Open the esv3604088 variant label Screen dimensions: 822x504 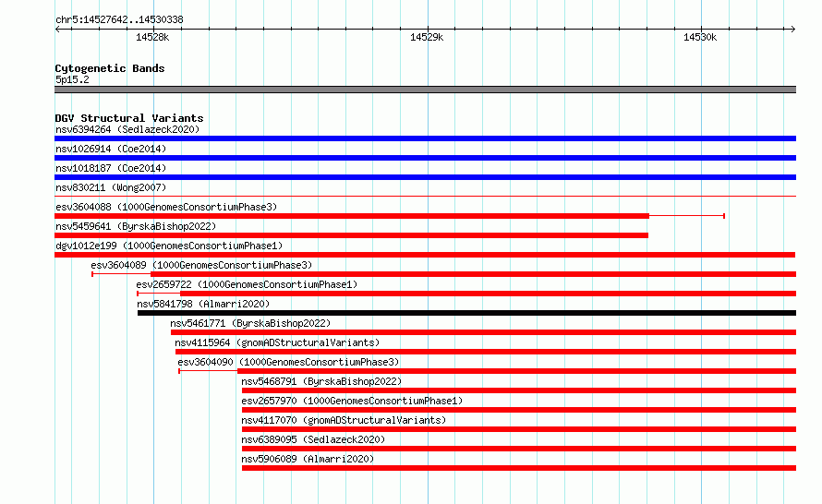pos(166,207)
